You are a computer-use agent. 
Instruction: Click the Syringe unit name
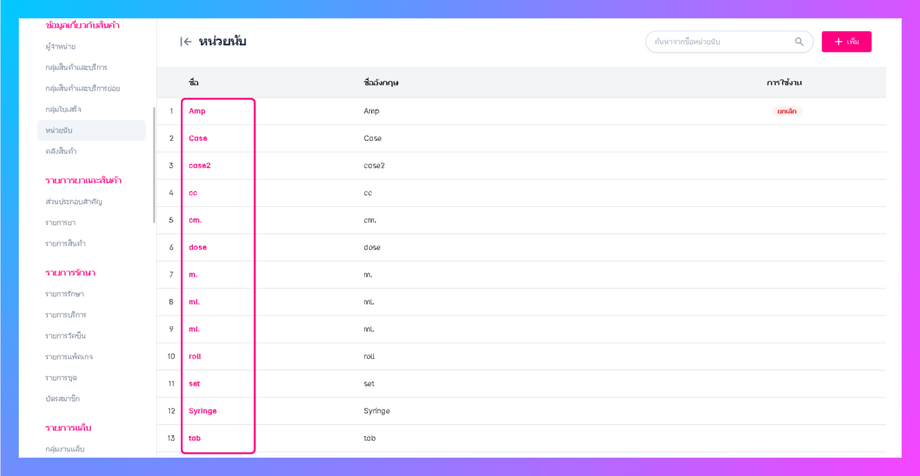tap(203, 411)
